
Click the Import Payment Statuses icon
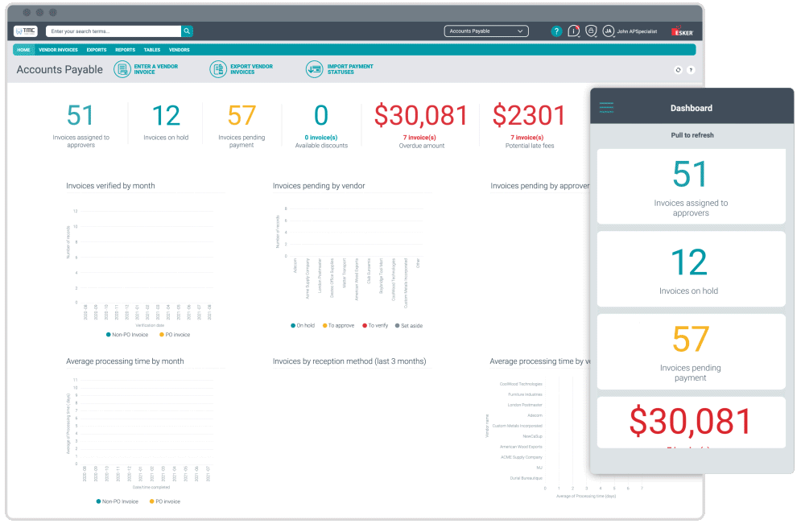pyautogui.click(x=314, y=69)
